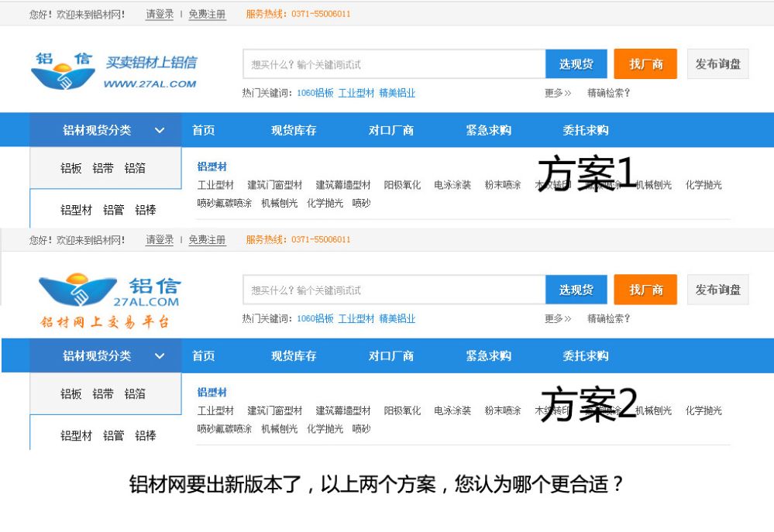Select 铝板 in 方案1 category sidebar
Image resolution: width=774 pixels, height=532 pixels.
pyautogui.click(x=71, y=168)
